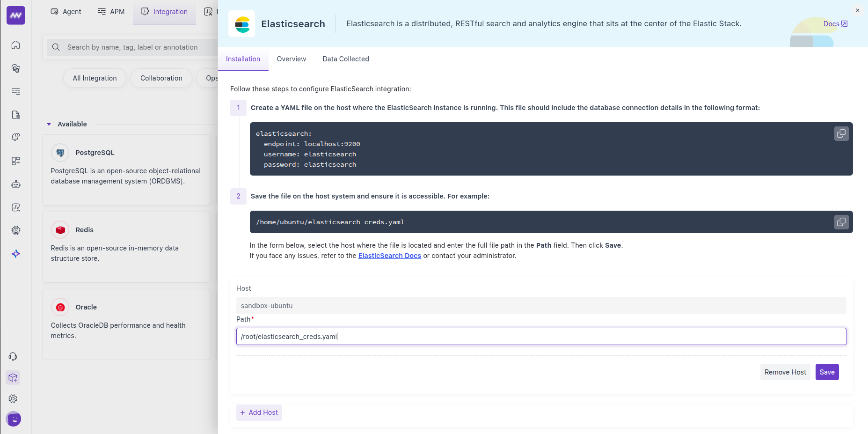This screenshot has width=868, height=434.
Task: Select the bot agent icon in sidebar
Action: [15, 184]
